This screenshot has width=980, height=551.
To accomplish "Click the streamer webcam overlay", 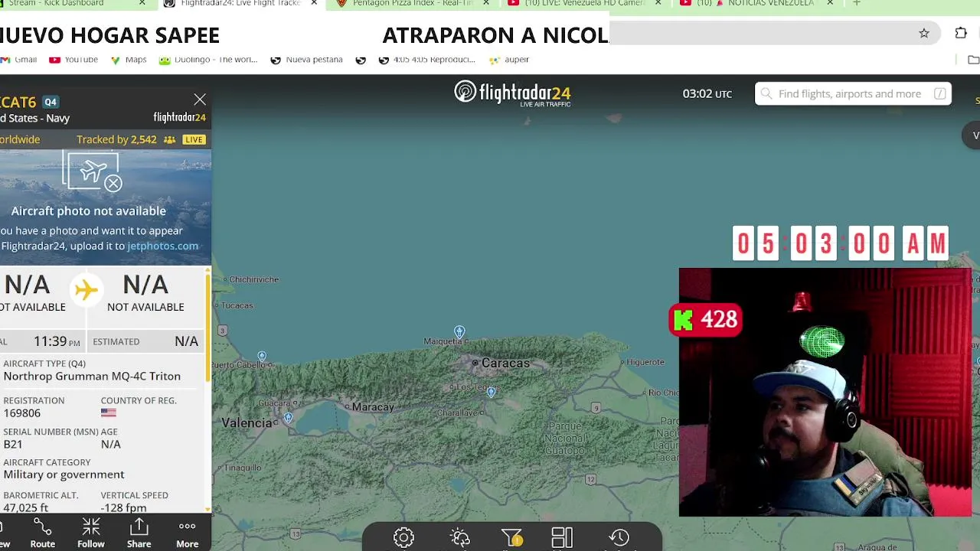I will (x=825, y=392).
